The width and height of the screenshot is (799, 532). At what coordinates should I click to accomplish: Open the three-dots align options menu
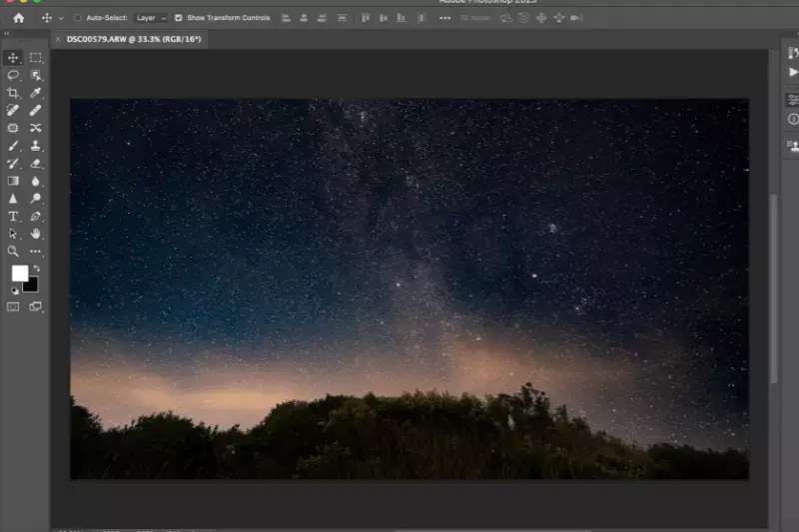click(x=444, y=18)
